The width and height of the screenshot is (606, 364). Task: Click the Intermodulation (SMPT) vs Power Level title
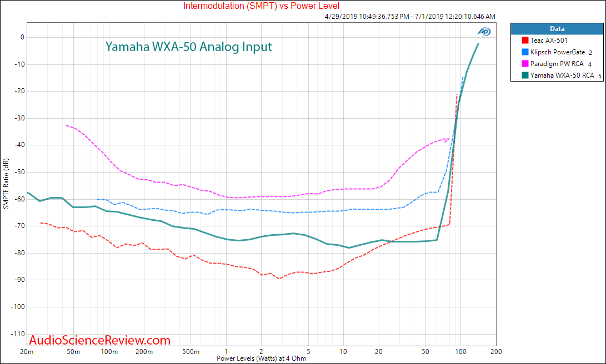[x=261, y=6]
